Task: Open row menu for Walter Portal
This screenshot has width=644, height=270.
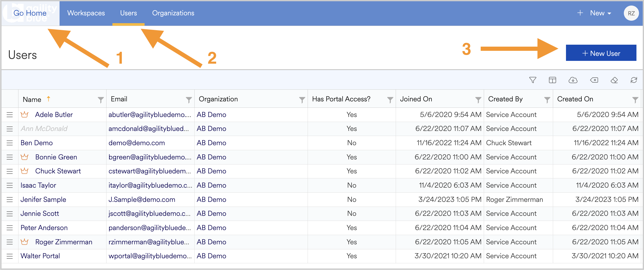Action: coord(10,256)
